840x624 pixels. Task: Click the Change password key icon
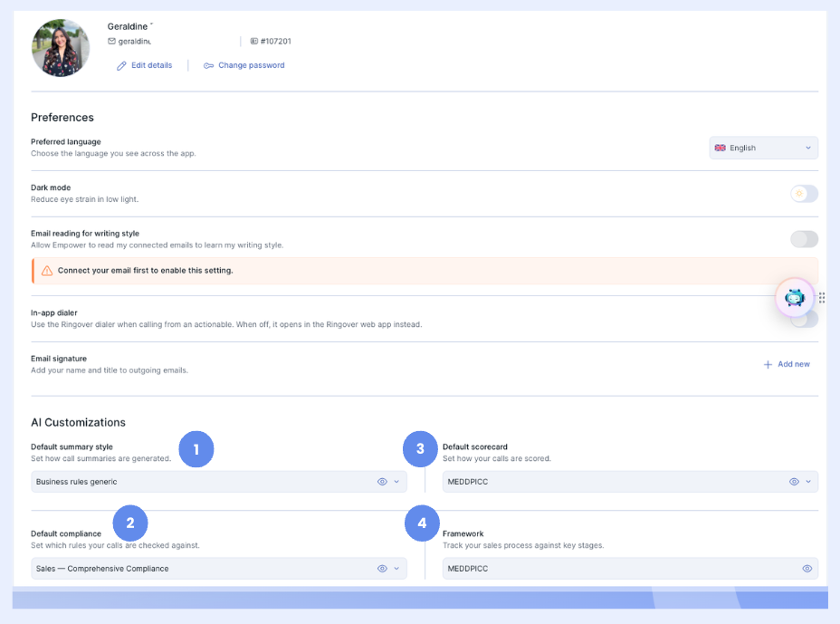click(x=208, y=65)
